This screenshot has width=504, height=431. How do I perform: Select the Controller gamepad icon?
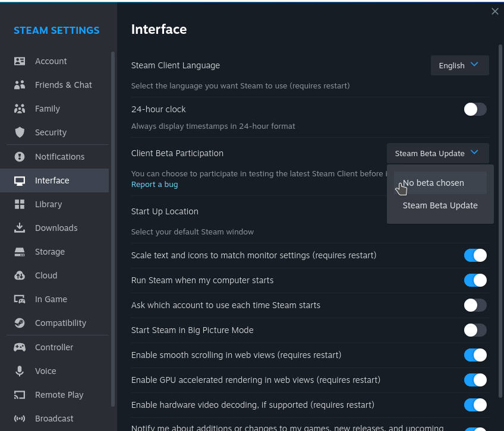[x=20, y=347]
